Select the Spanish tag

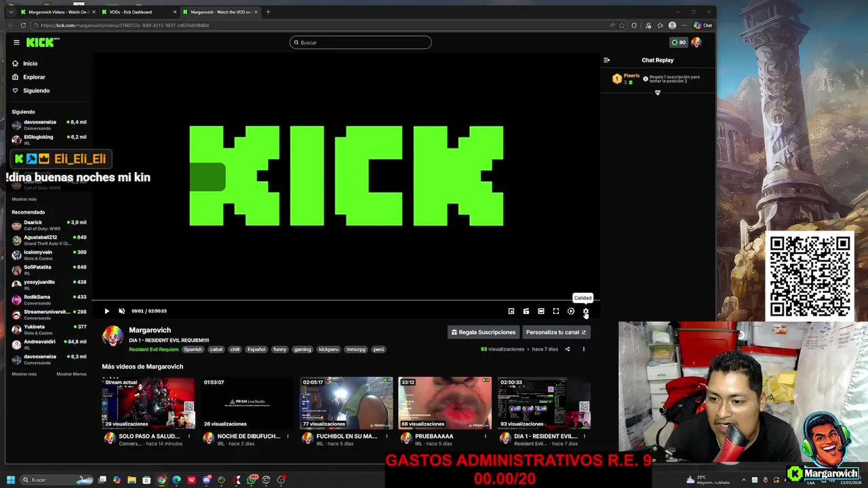(x=193, y=350)
